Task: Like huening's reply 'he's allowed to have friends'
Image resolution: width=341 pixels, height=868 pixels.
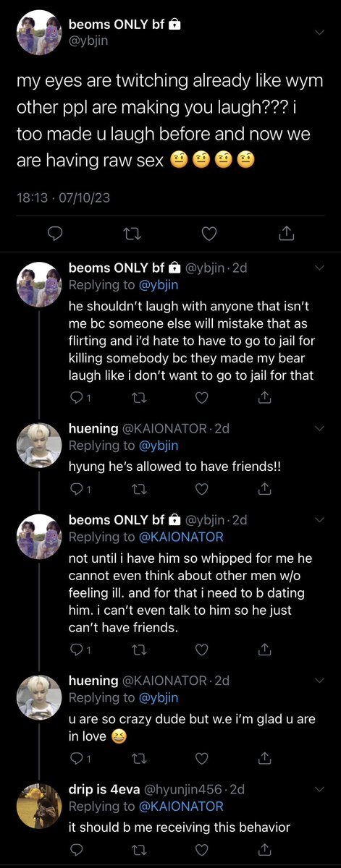Action: (x=202, y=490)
